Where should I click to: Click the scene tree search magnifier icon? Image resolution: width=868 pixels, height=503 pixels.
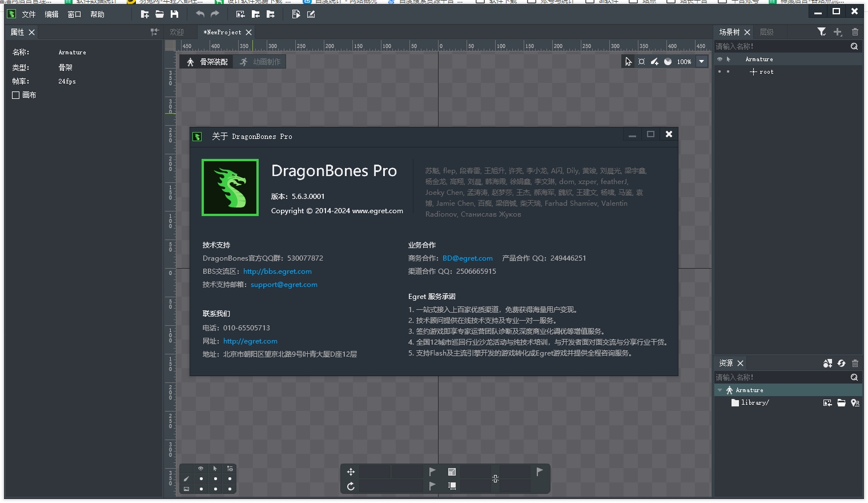(854, 46)
